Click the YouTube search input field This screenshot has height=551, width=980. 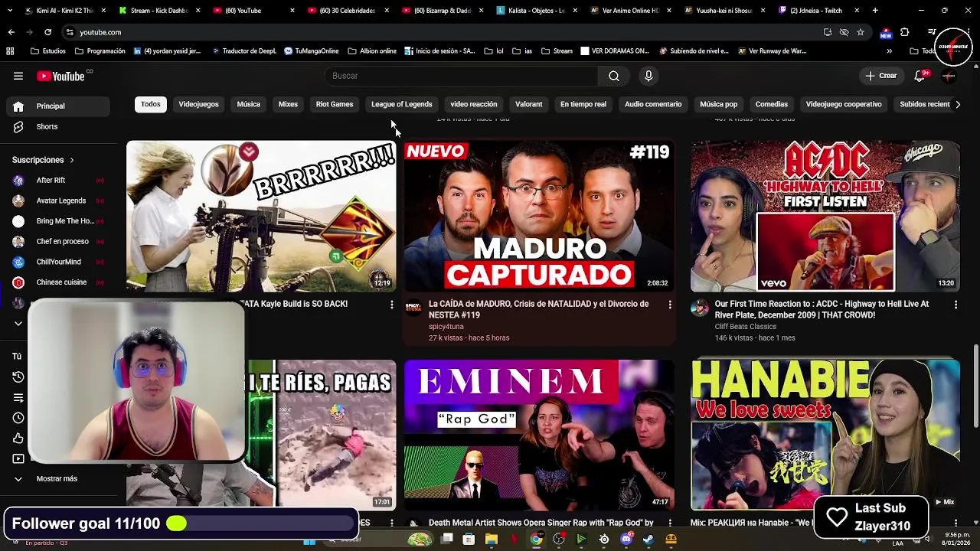(462, 76)
